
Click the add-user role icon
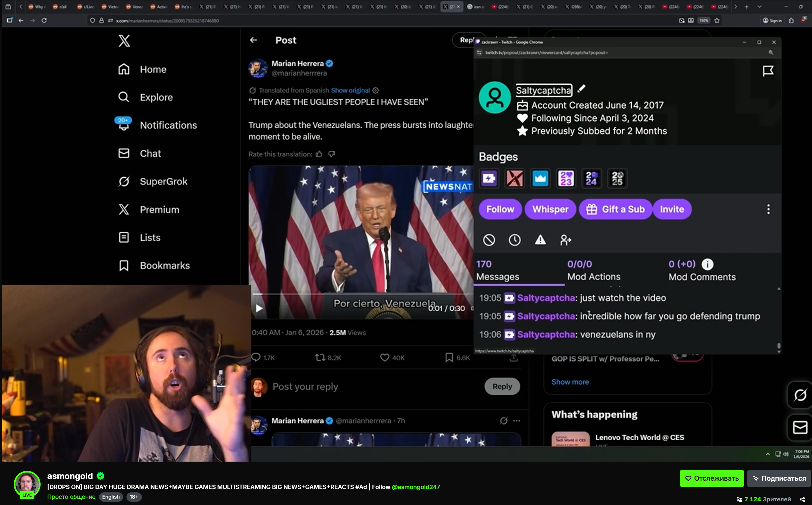pos(565,240)
